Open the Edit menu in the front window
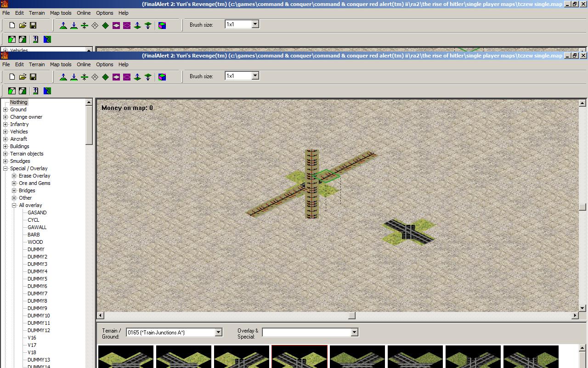Image resolution: width=588 pixels, height=368 pixels. (x=19, y=64)
